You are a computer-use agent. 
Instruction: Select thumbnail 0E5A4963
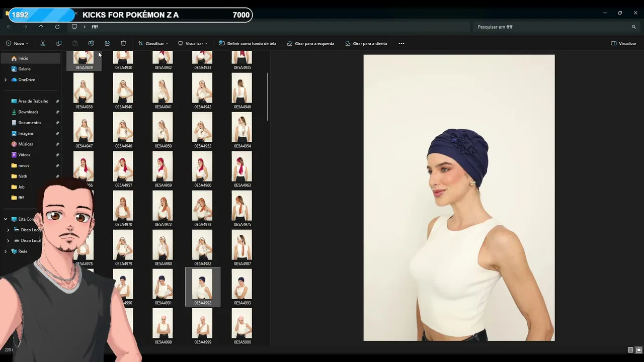pos(242,169)
